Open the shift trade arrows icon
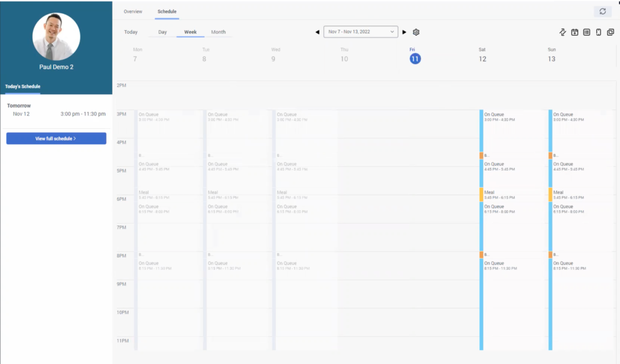The image size is (620, 364). tap(562, 32)
